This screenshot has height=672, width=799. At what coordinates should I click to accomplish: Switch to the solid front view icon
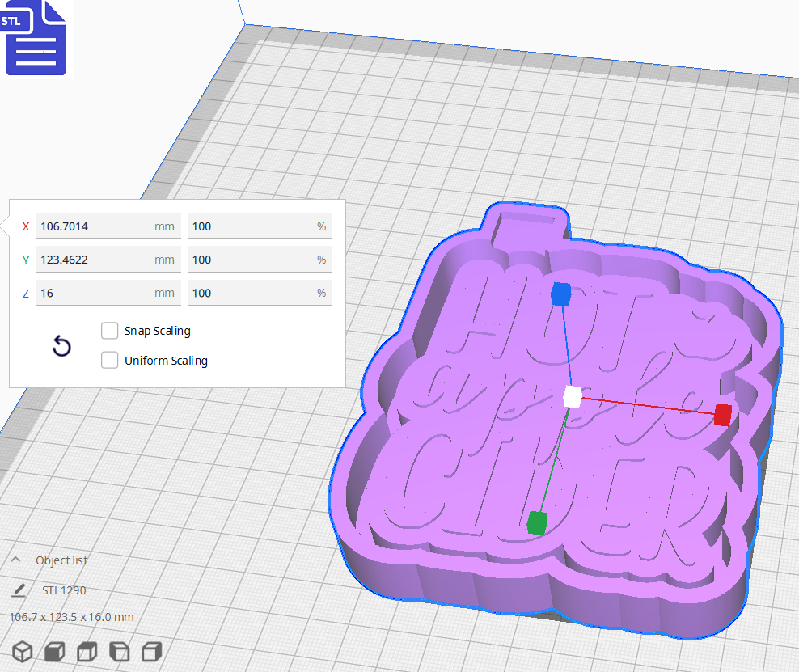coord(54,652)
